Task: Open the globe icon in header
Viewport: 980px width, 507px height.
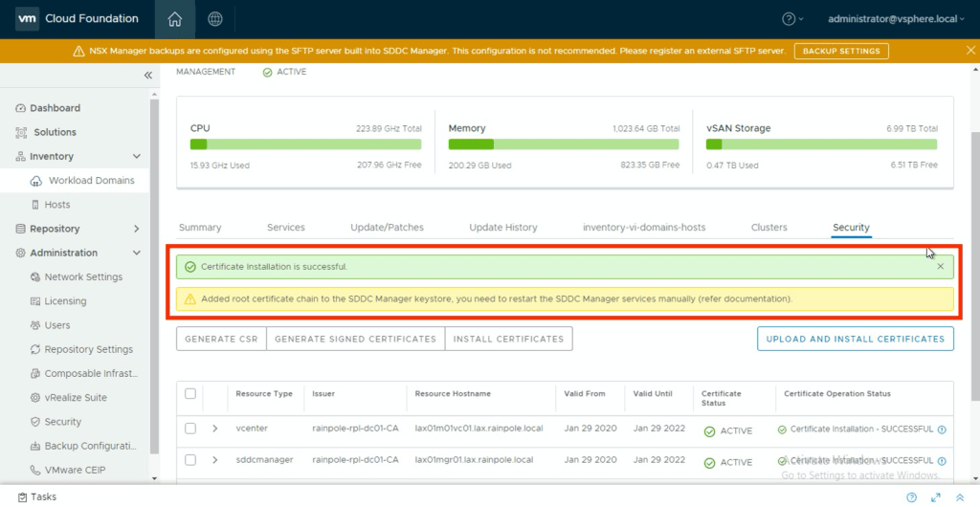Action: pyautogui.click(x=215, y=19)
